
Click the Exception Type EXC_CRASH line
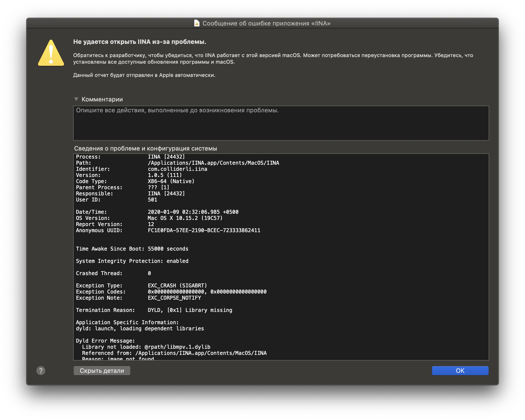point(141,286)
